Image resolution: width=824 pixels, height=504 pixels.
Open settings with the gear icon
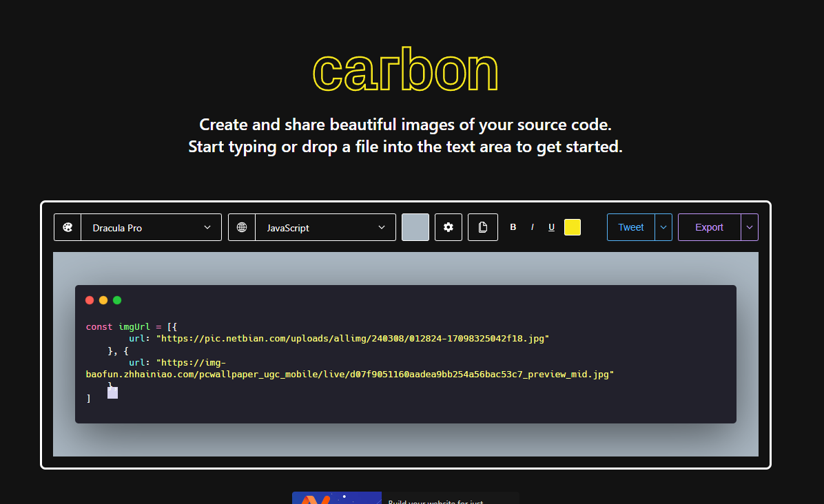click(x=449, y=227)
